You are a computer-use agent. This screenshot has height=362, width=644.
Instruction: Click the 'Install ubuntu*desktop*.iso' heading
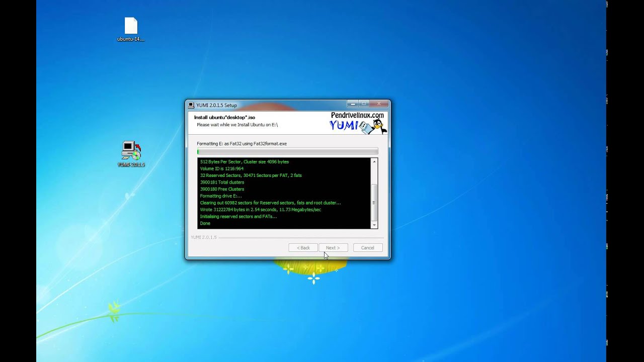[x=224, y=117]
